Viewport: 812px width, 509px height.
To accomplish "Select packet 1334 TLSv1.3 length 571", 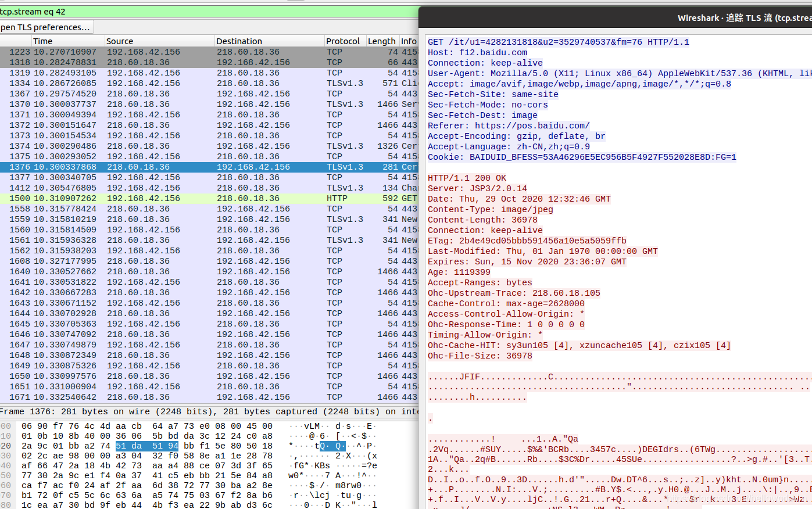I will pos(209,83).
